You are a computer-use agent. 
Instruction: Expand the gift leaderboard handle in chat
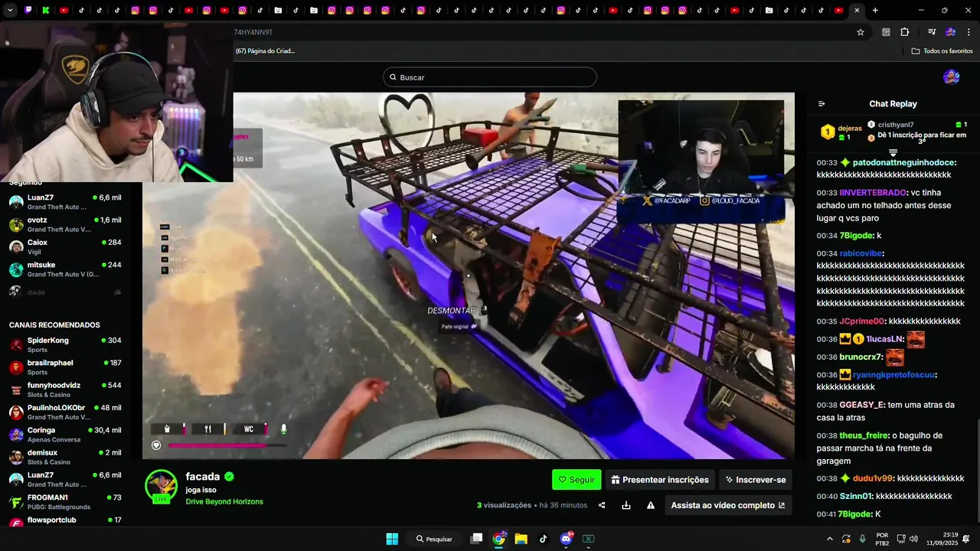point(893,153)
